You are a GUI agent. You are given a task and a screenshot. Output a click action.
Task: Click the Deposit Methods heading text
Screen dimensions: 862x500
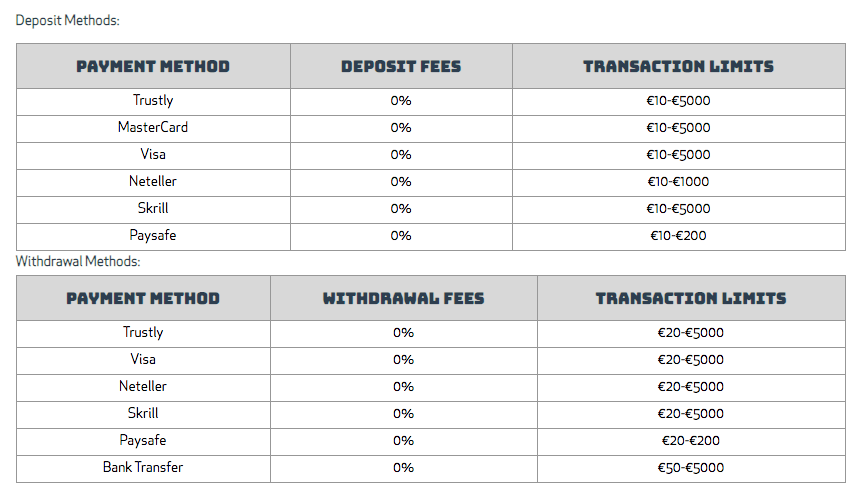(68, 20)
